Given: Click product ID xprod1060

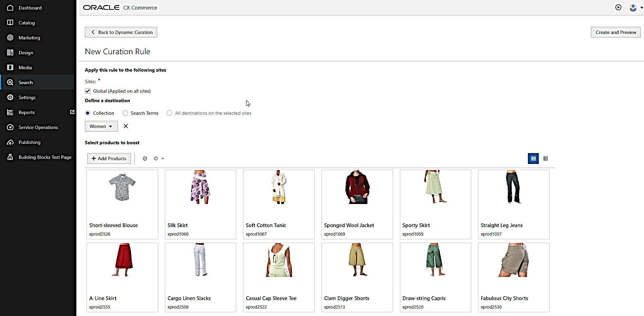Looking at the screenshot, I should click(178, 234).
